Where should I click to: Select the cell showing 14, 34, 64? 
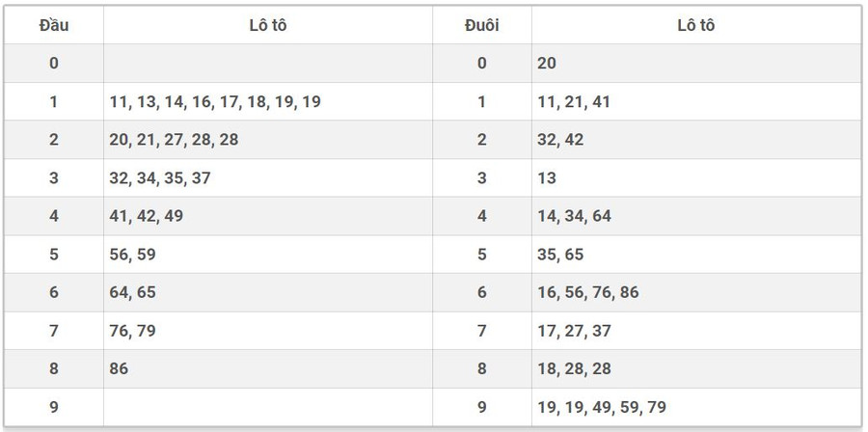(574, 216)
